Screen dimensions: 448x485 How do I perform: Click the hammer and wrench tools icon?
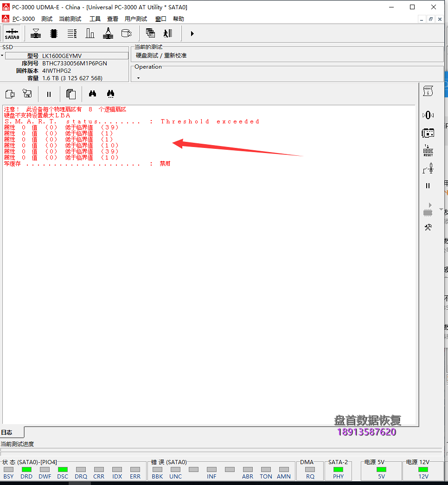coord(428,227)
